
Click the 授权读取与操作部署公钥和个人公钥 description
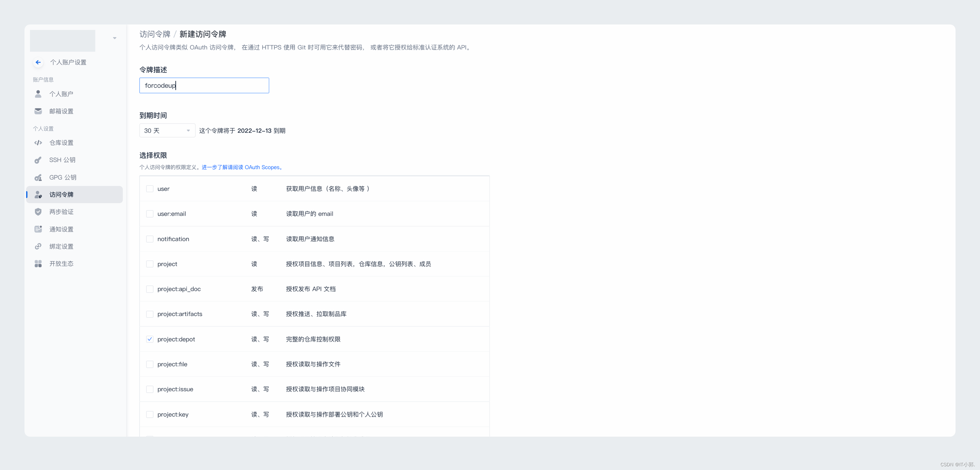334,415
